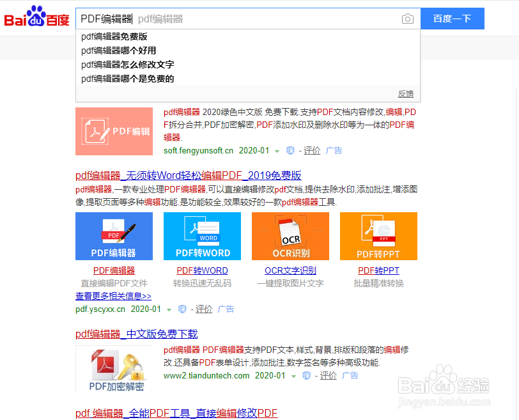The height and width of the screenshot is (420, 519).
Task: Click blue PDF编辑器 tile image
Action: [114, 236]
